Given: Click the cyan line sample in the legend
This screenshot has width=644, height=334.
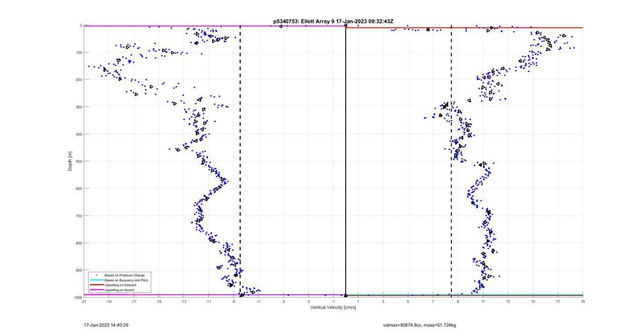Looking at the screenshot, I should pyautogui.click(x=97, y=280).
